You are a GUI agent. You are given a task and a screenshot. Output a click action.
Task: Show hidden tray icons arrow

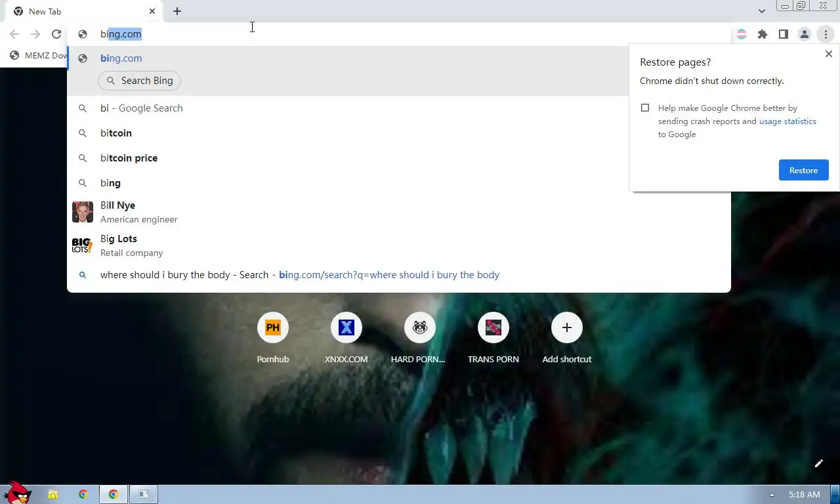772,495
